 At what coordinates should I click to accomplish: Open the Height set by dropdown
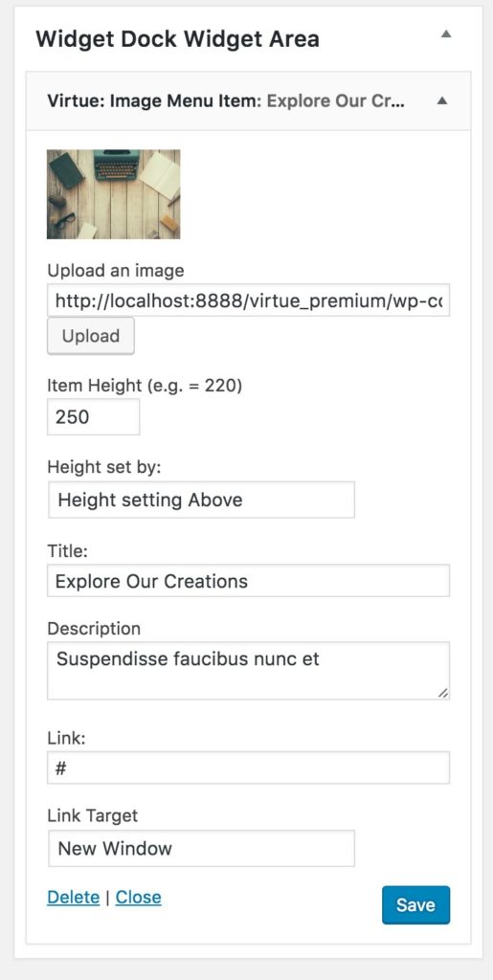201,500
